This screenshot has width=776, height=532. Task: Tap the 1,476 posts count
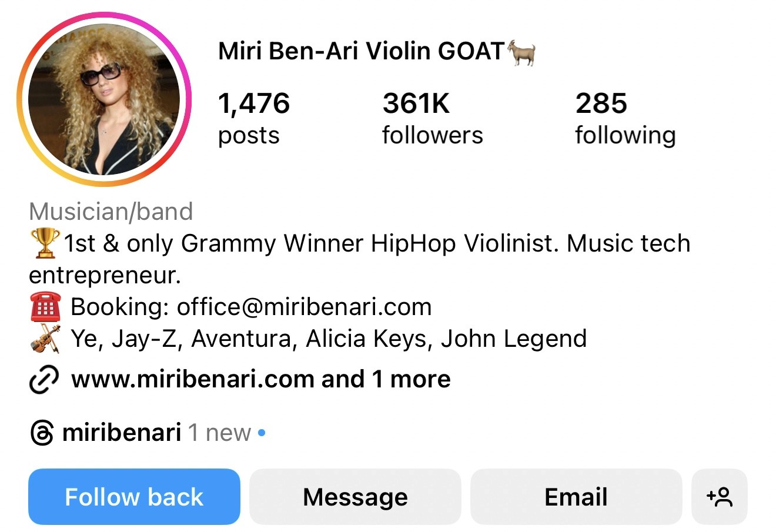[x=254, y=119]
